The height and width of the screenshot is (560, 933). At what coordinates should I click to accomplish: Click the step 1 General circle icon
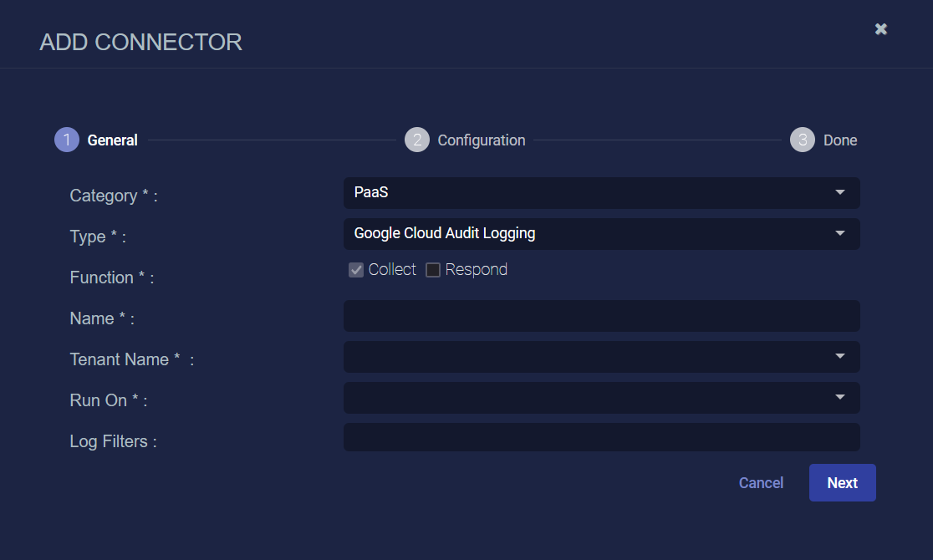click(67, 140)
